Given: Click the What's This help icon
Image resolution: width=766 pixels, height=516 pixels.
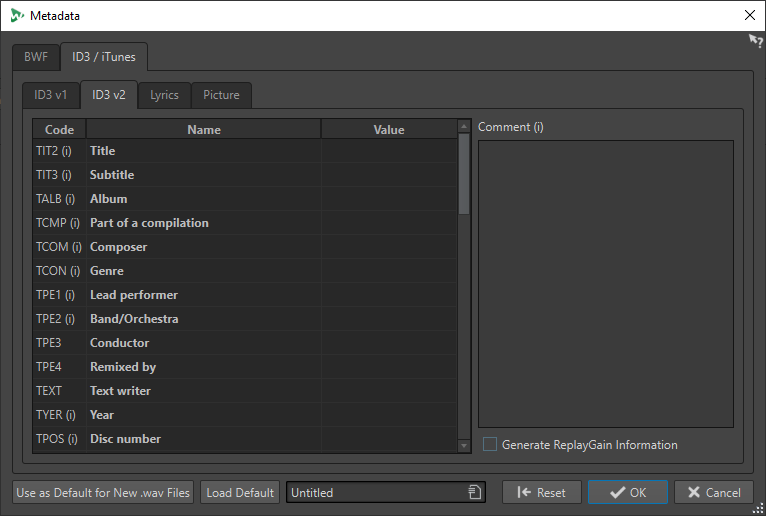Looking at the screenshot, I should click(x=755, y=41).
